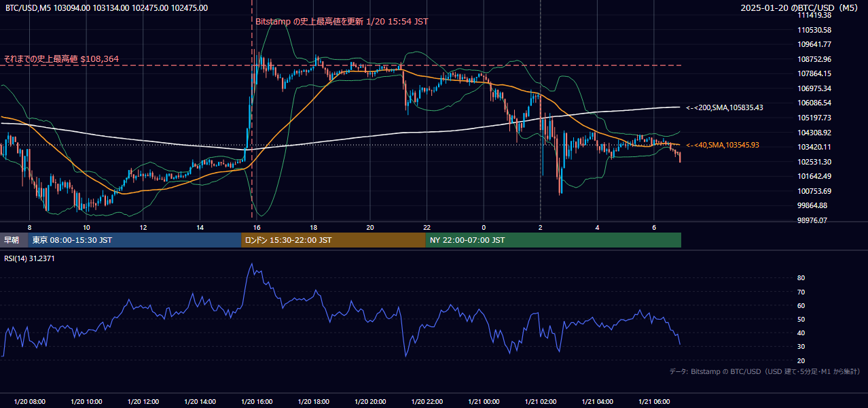Click hour tick 14 under price chart
Image resolution: width=868 pixels, height=408 pixels.
[200, 227]
